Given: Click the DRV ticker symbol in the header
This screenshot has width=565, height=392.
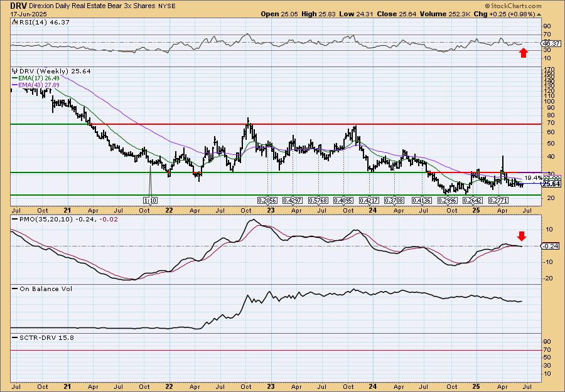Looking at the screenshot, I should [18, 6].
